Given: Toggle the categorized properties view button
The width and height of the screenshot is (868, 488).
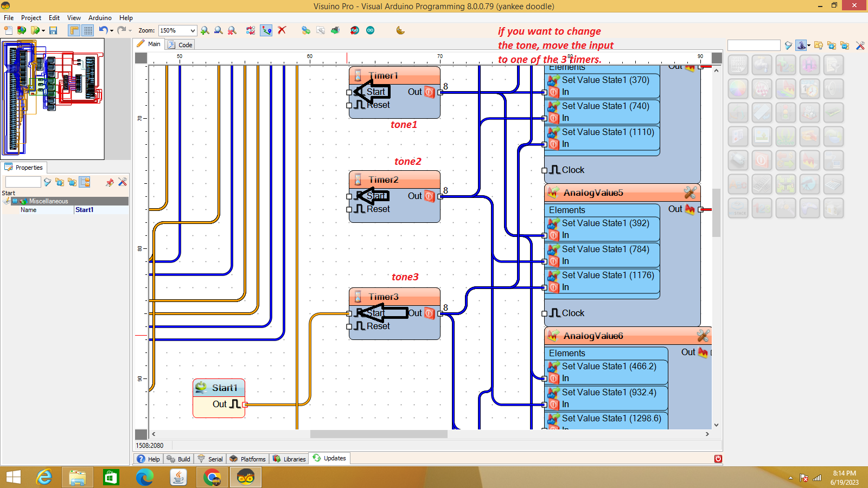Looking at the screenshot, I should (x=85, y=182).
